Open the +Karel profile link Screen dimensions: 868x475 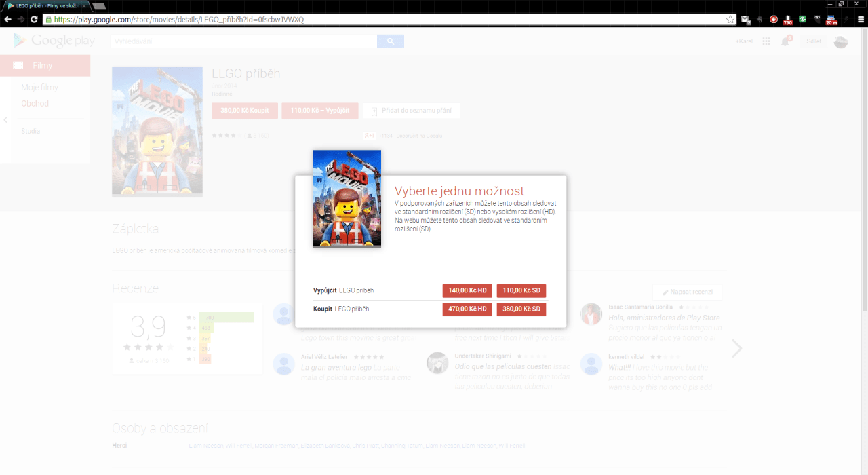click(x=744, y=41)
